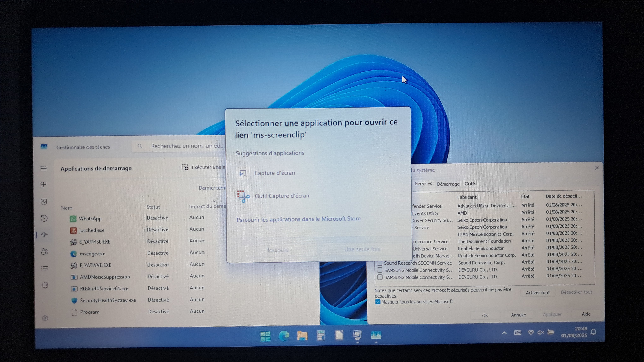This screenshot has width=644, height=362.
Task: Click the jusched.exe Java icon
Action: pos(73,230)
